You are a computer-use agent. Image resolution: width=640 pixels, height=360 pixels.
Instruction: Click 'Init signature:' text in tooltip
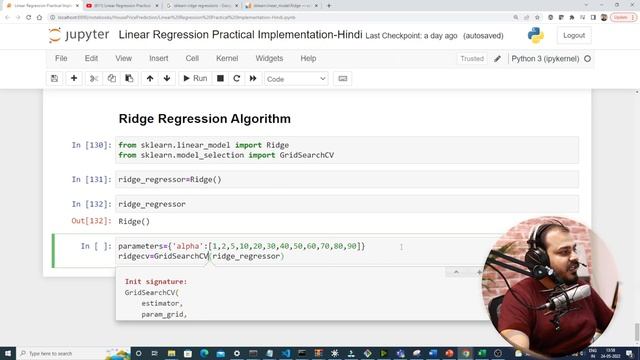(156, 282)
